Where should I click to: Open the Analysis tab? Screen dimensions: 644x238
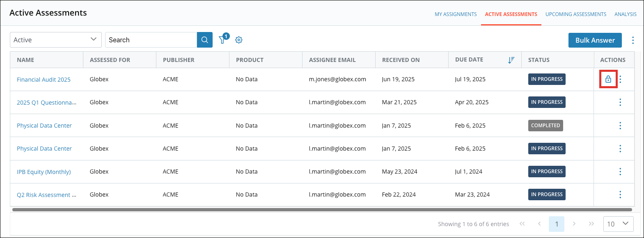pos(625,14)
